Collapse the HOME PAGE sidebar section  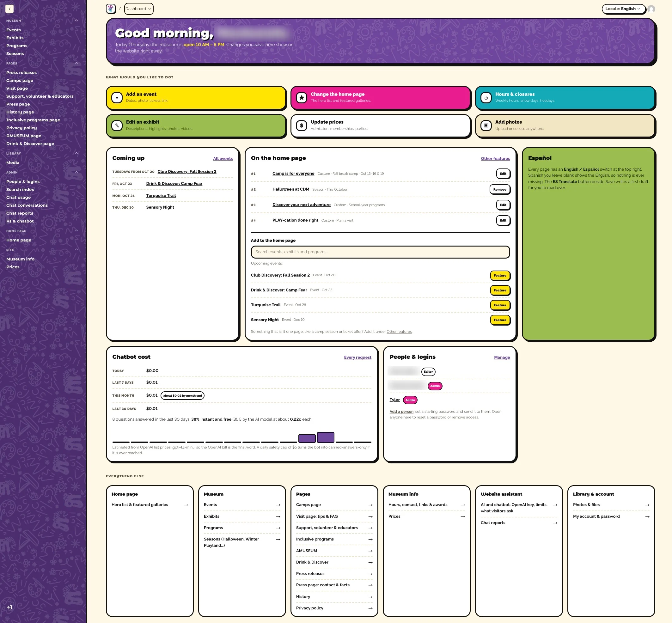76,231
